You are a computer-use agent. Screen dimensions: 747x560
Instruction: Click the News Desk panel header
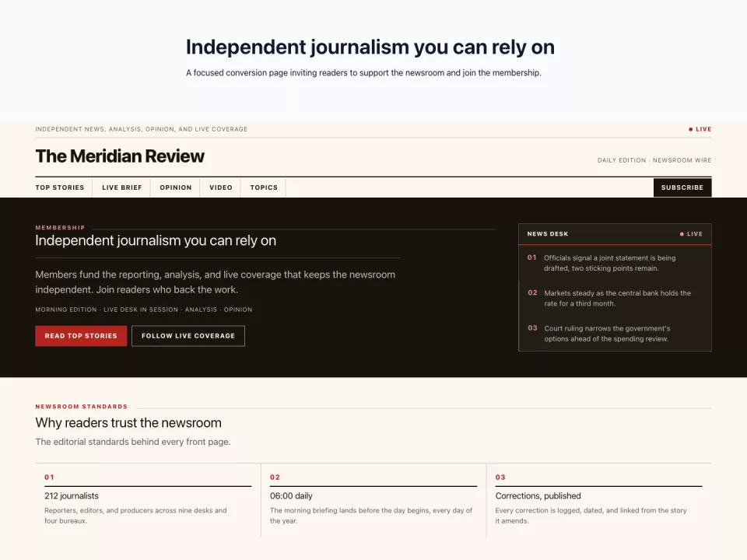[x=615, y=234]
